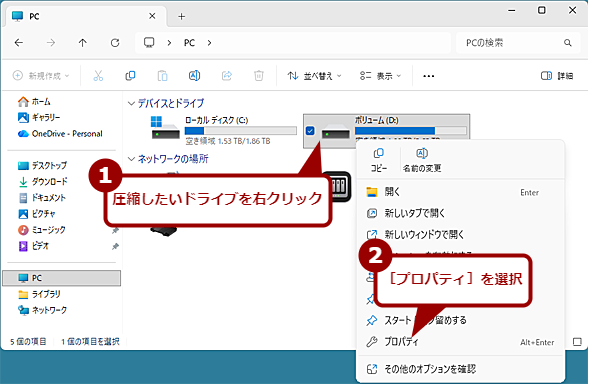This screenshot has height=385, width=589.
Task: Click Volume (D:) usage bar
Action: [x=411, y=131]
